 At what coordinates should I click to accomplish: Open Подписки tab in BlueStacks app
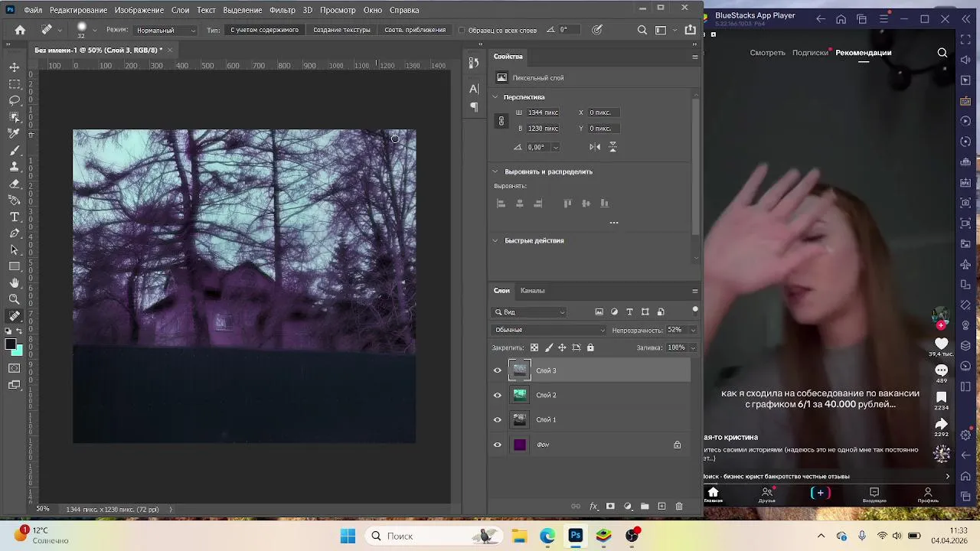(x=810, y=53)
